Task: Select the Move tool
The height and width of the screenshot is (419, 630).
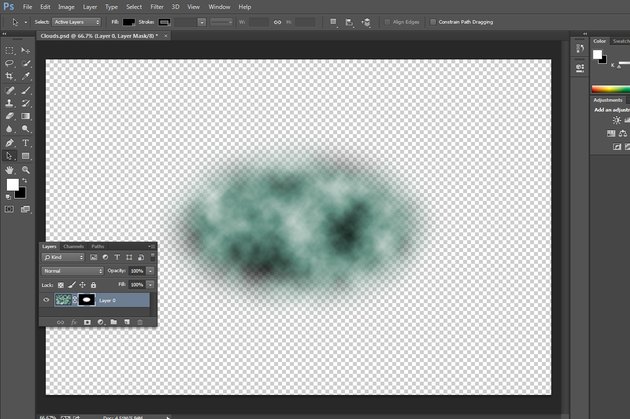Action: pyautogui.click(x=26, y=50)
